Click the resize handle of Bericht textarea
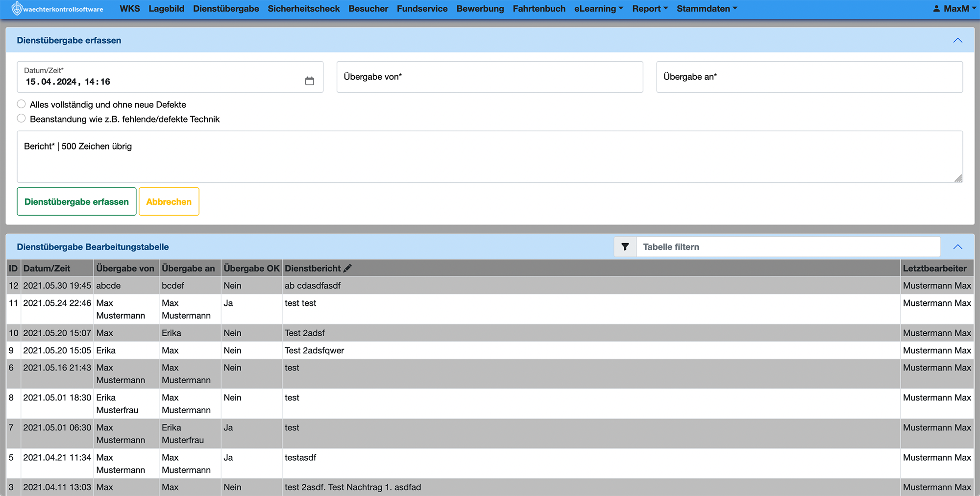This screenshot has width=980, height=496. point(958,178)
